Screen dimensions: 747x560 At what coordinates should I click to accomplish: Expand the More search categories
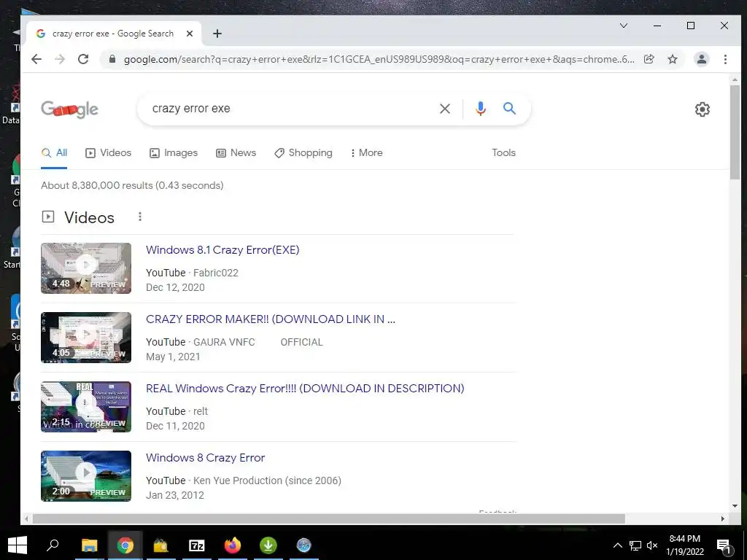pyautogui.click(x=366, y=153)
